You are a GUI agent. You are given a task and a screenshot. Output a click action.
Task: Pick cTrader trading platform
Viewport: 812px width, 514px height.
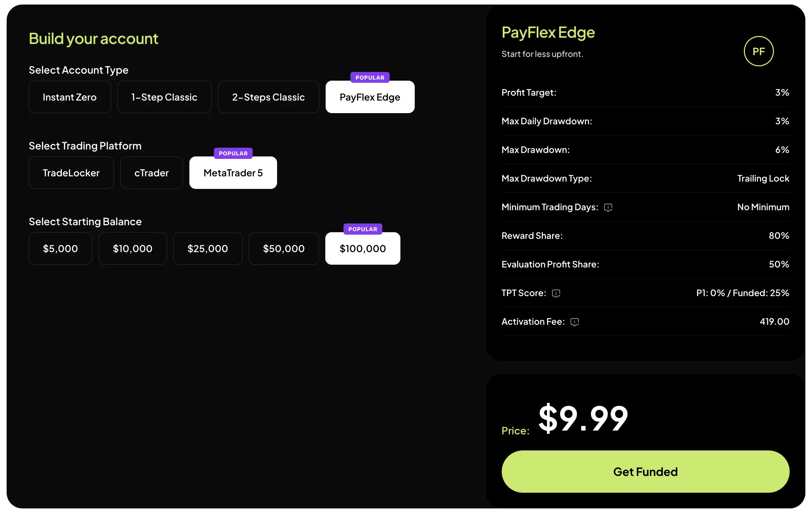pyautogui.click(x=152, y=173)
